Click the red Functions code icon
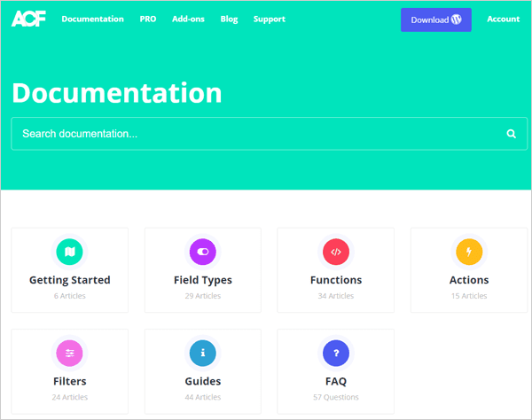This screenshot has height=420, width=532. pos(336,252)
